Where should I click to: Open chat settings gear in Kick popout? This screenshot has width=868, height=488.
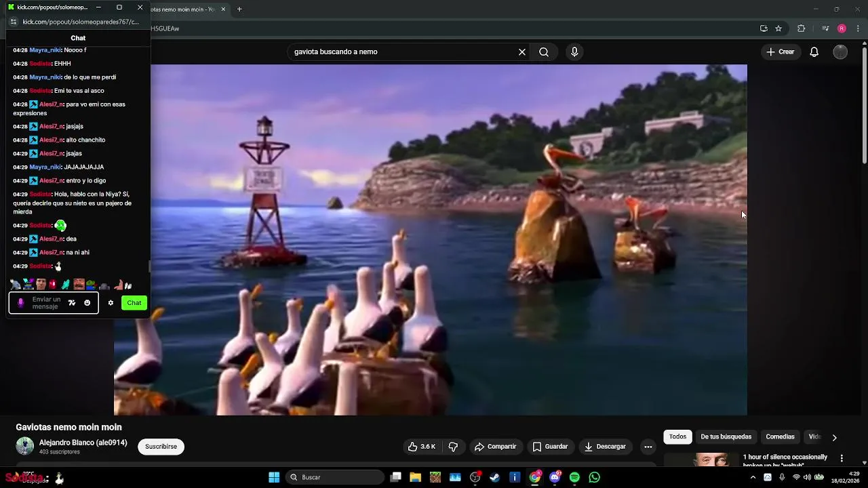111,303
